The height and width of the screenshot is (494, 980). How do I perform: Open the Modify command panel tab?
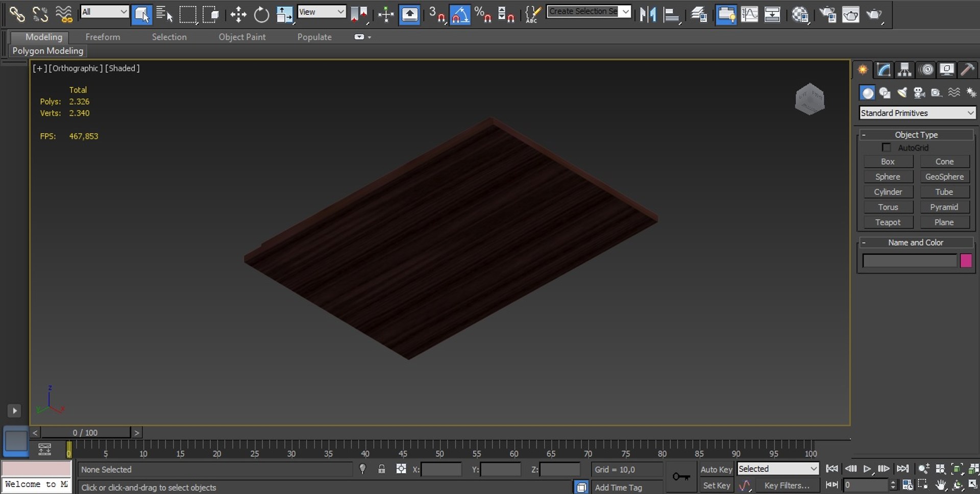[884, 70]
